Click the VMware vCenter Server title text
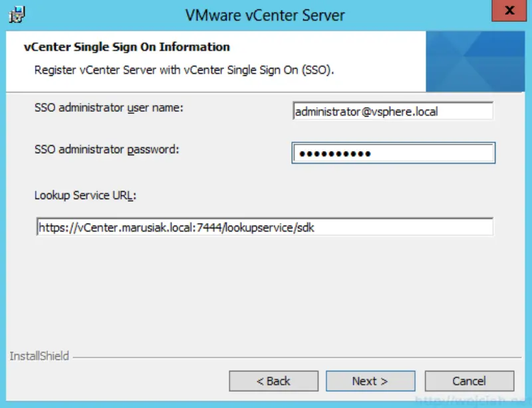The height and width of the screenshot is (408, 532). pos(266,15)
